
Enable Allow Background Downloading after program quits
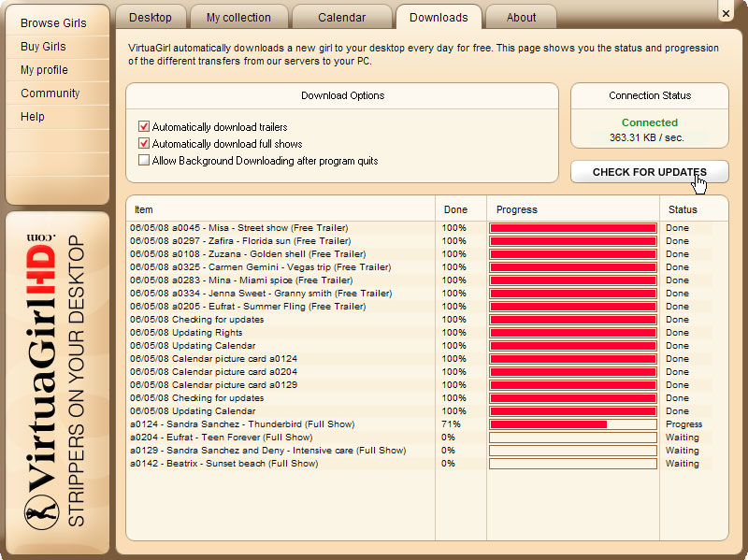[144, 160]
